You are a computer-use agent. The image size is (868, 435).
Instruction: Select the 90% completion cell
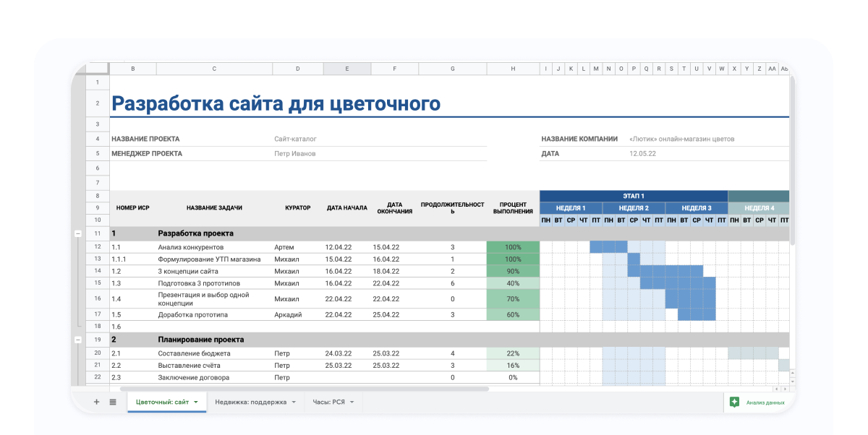click(513, 272)
